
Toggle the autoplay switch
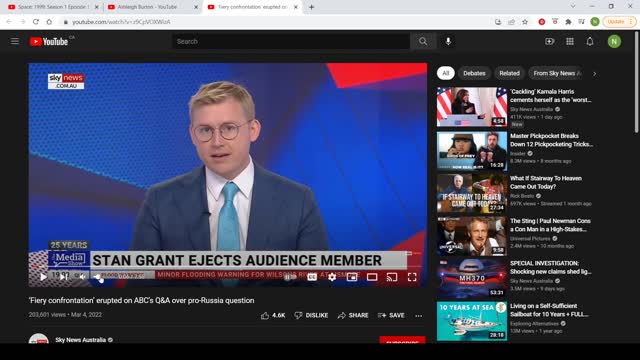coord(290,277)
